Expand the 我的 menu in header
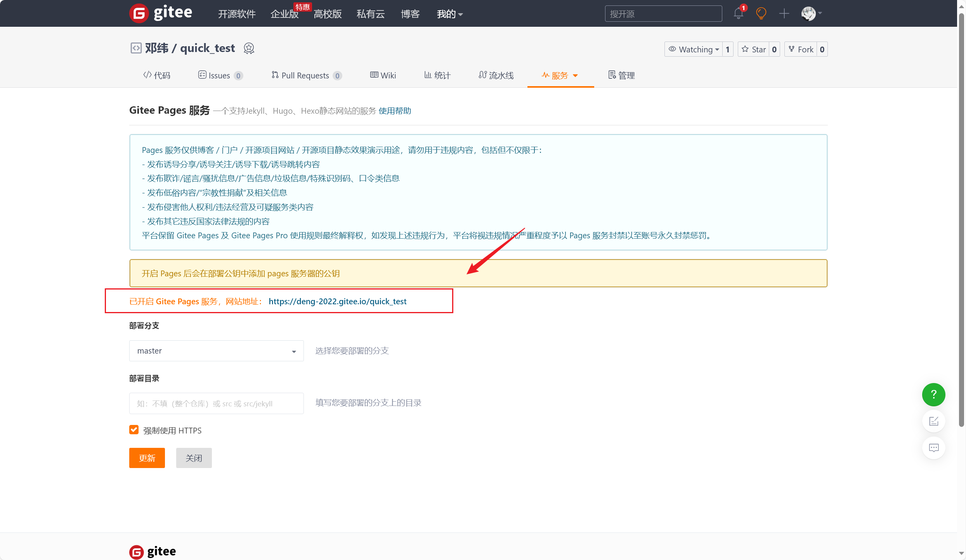The height and width of the screenshot is (560, 966). (449, 14)
